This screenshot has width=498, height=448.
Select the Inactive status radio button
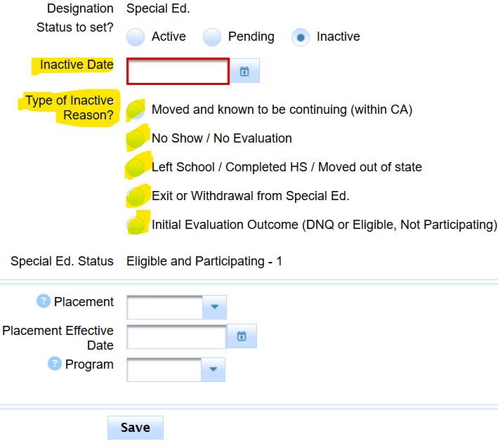(x=301, y=37)
